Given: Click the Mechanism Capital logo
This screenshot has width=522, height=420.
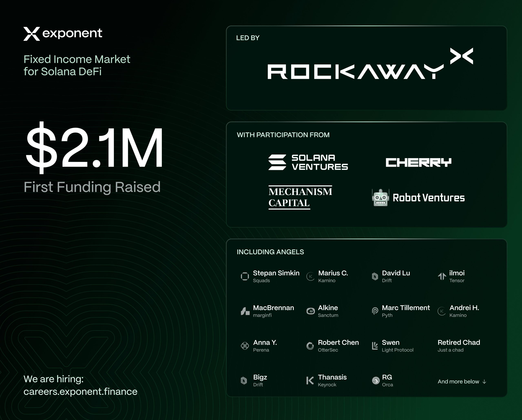Looking at the screenshot, I should coord(300,197).
